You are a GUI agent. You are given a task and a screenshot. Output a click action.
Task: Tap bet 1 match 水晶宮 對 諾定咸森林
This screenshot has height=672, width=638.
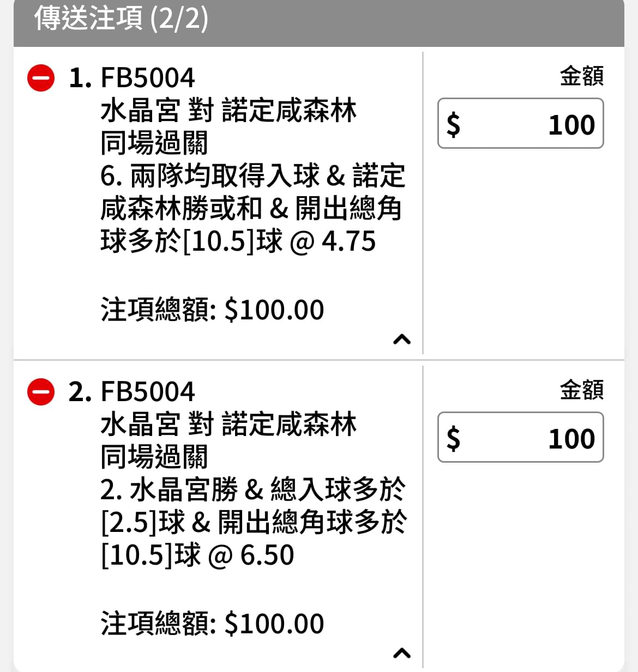(x=228, y=111)
